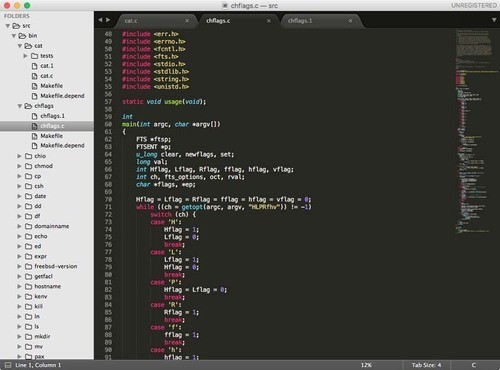Click the expr folder icon
Image resolution: width=500 pixels, height=370 pixels.
[29, 256]
